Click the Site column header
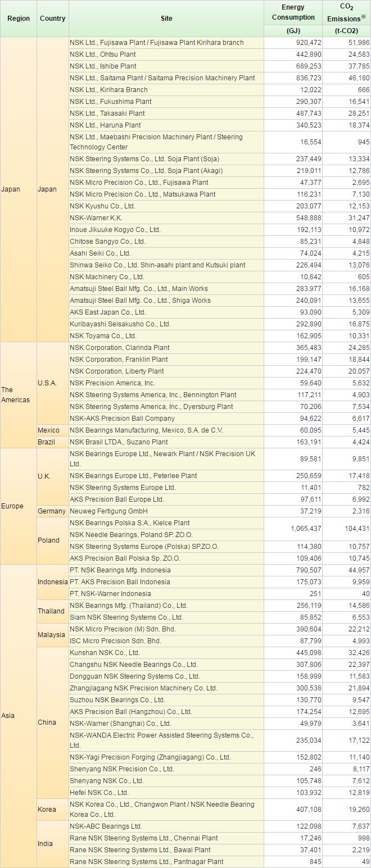 [166, 19]
